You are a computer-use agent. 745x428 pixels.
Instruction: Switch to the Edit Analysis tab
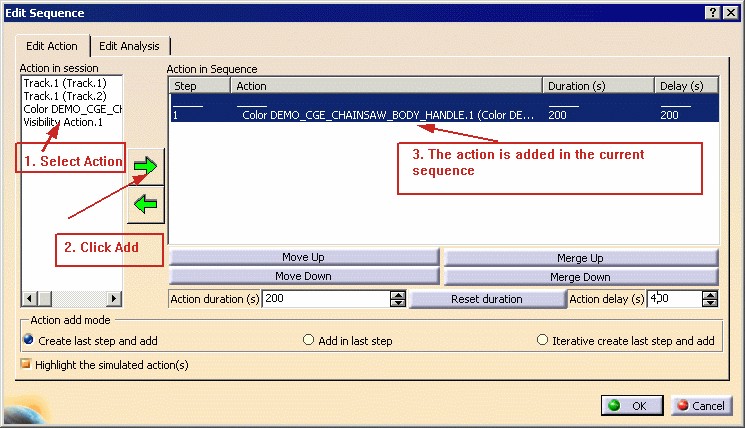click(131, 46)
